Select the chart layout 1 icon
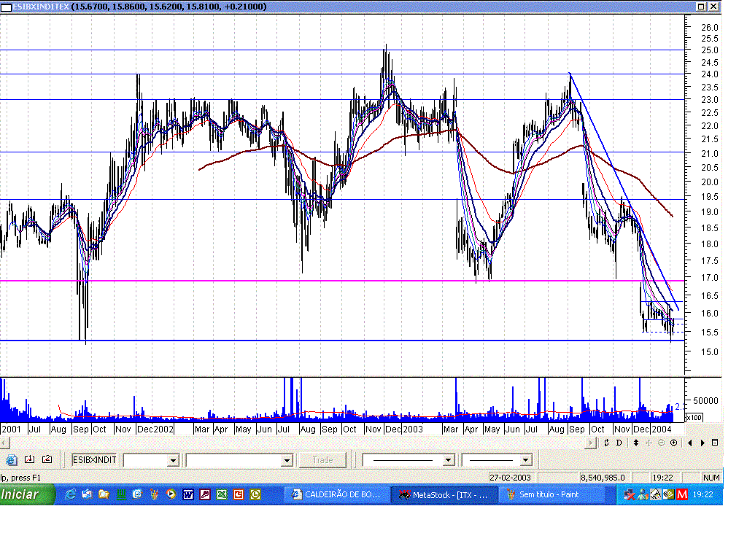747x560 pixels. pyautogui.click(x=29, y=459)
